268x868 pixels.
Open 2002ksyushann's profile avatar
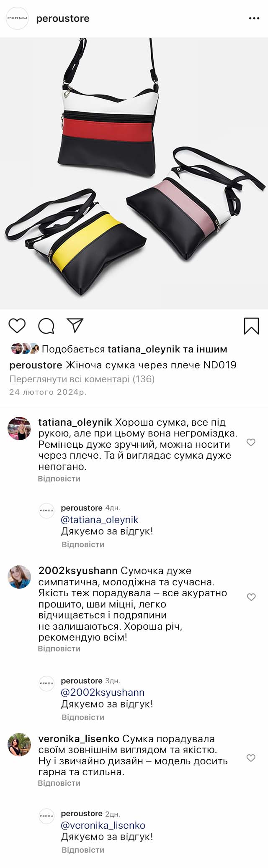coord(19,577)
